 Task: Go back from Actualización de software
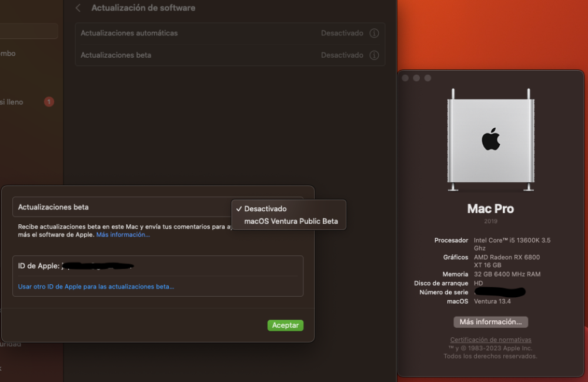(x=78, y=8)
